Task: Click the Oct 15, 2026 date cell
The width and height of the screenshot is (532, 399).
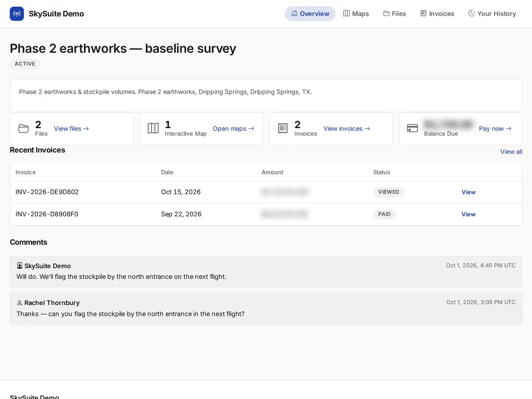Action: coord(181,192)
